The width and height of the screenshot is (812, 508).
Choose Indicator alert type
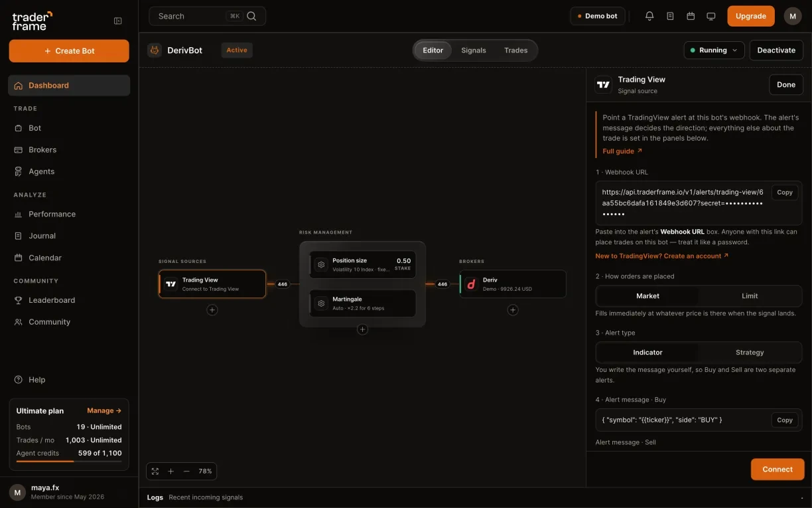[x=647, y=352]
